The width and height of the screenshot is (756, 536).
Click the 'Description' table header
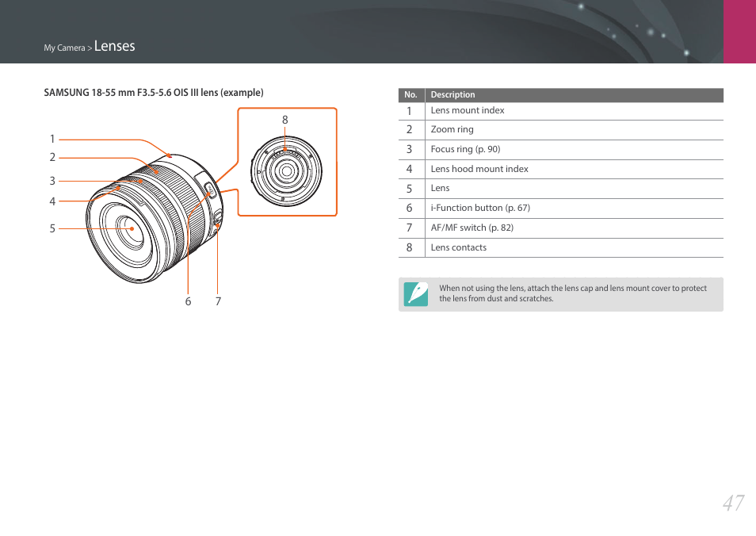coord(452,94)
